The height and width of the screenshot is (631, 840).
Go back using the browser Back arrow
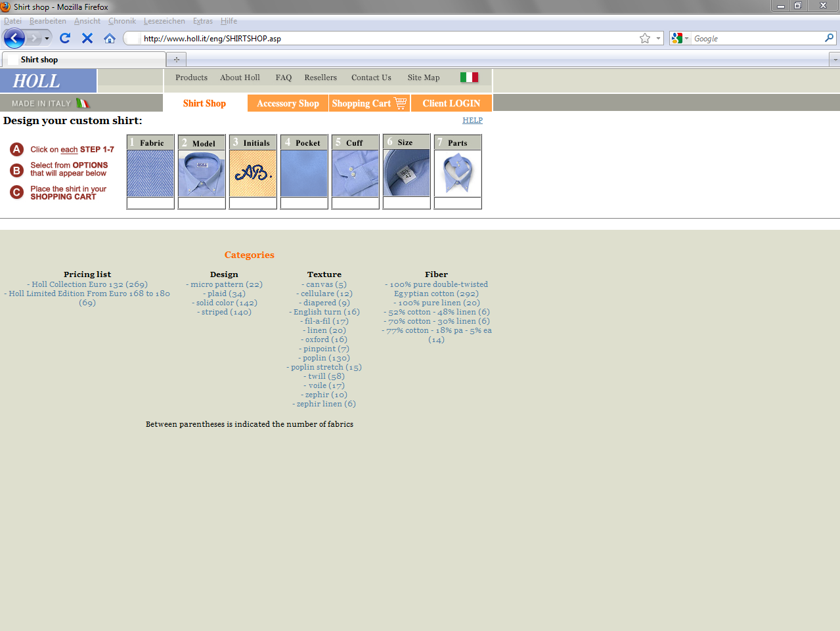click(14, 38)
